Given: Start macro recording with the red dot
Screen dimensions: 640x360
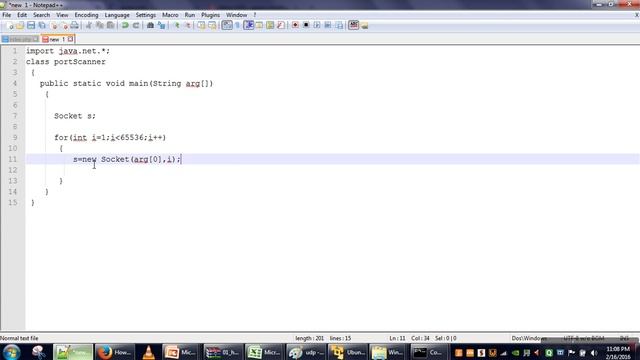Looking at the screenshot, I should click(x=295, y=25).
